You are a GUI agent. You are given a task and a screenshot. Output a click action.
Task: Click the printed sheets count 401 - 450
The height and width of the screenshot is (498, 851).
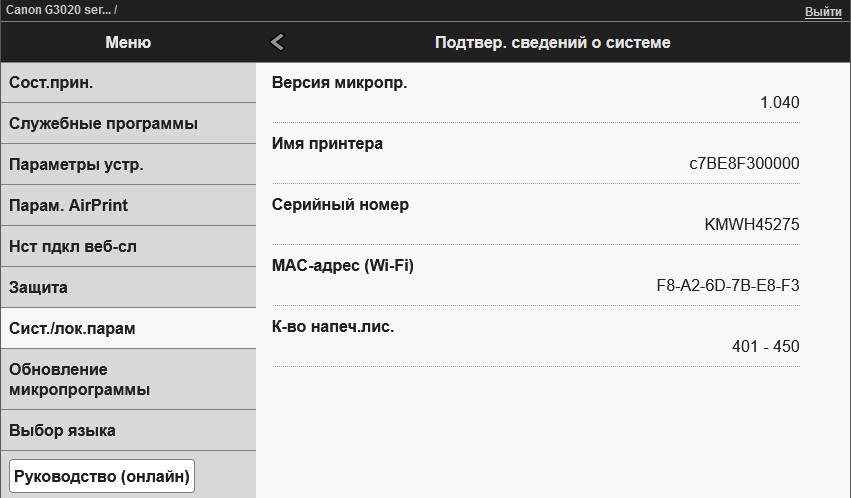click(x=765, y=346)
